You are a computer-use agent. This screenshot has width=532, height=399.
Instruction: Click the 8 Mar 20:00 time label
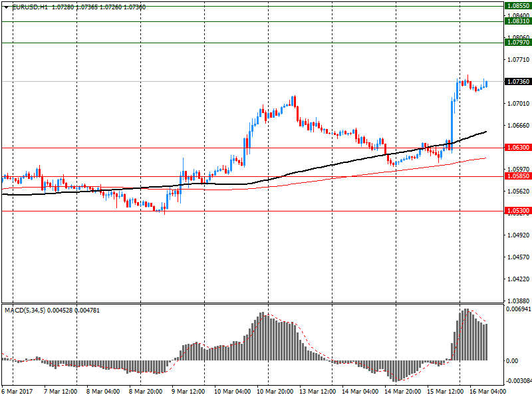pyautogui.click(x=146, y=392)
